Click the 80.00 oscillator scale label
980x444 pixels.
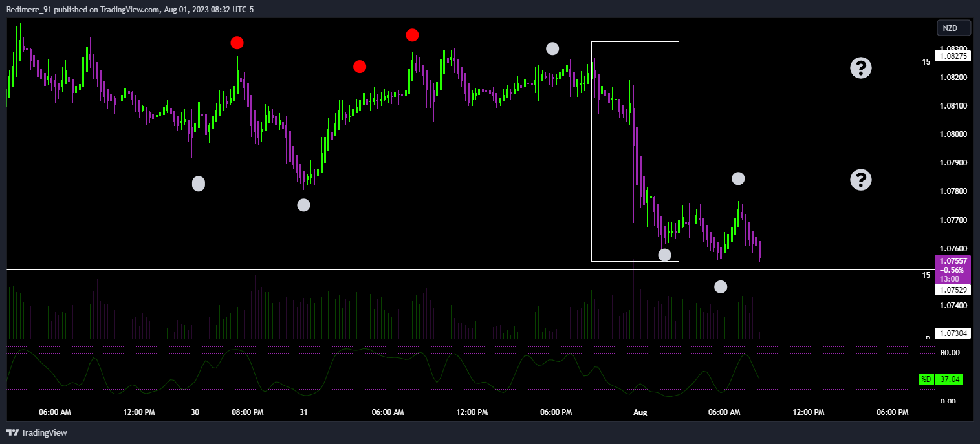click(949, 353)
